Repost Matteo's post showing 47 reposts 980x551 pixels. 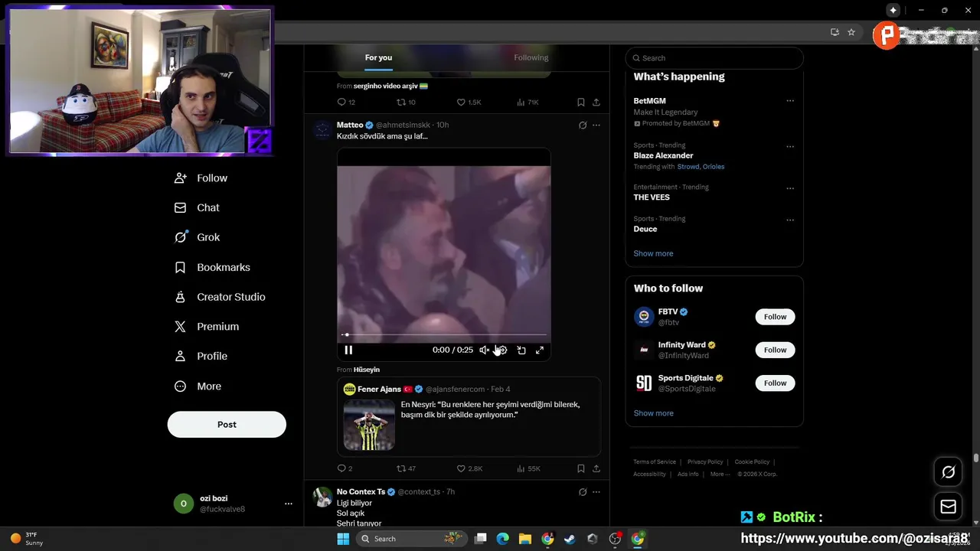click(406, 468)
